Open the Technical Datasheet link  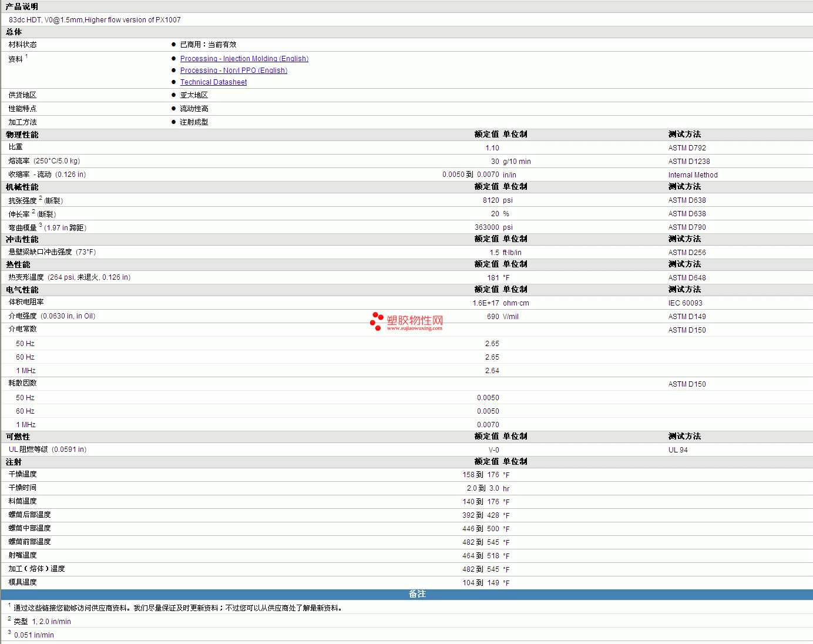click(x=213, y=82)
